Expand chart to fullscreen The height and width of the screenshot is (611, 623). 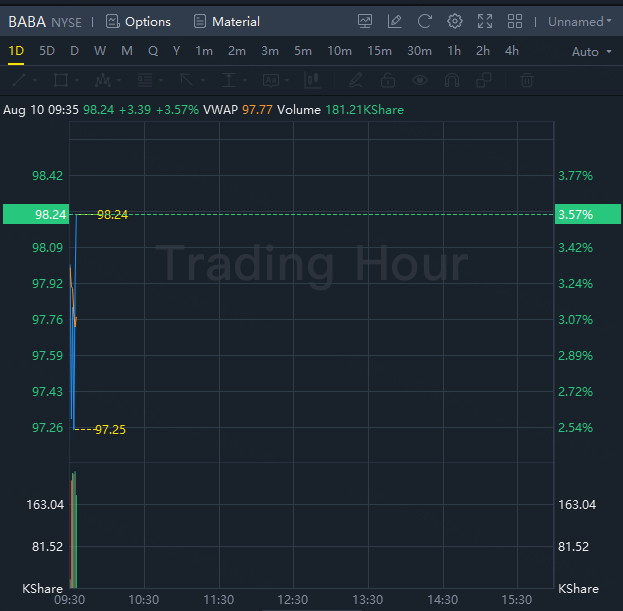tap(485, 21)
